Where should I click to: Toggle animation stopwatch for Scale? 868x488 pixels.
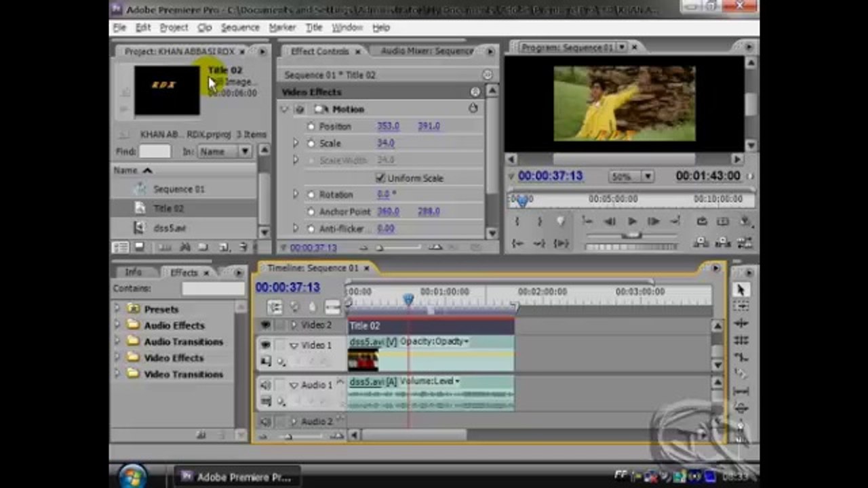pyautogui.click(x=311, y=143)
